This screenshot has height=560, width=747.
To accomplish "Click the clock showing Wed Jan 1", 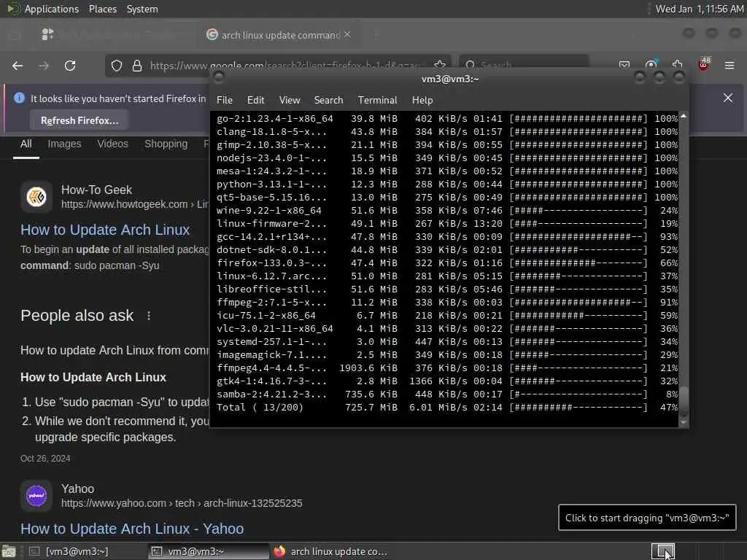I will [700, 9].
